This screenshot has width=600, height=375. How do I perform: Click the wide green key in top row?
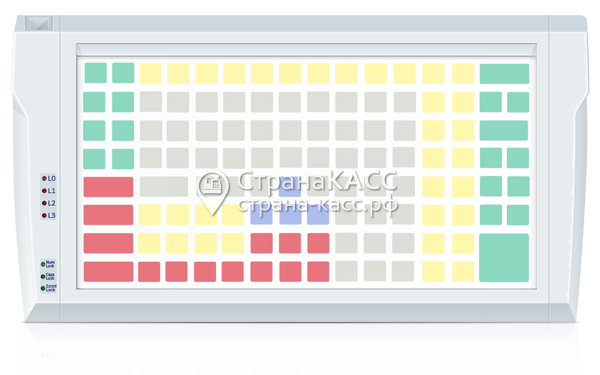[504, 73]
